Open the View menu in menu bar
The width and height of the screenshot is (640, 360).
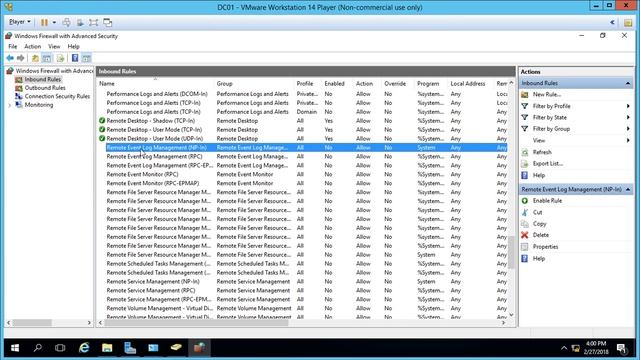tap(54, 47)
